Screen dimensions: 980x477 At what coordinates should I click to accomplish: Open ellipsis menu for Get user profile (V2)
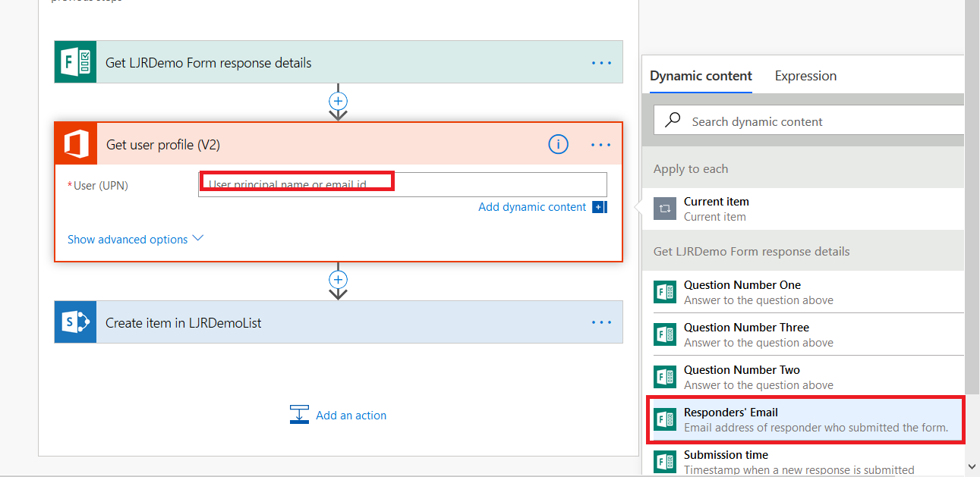601,145
